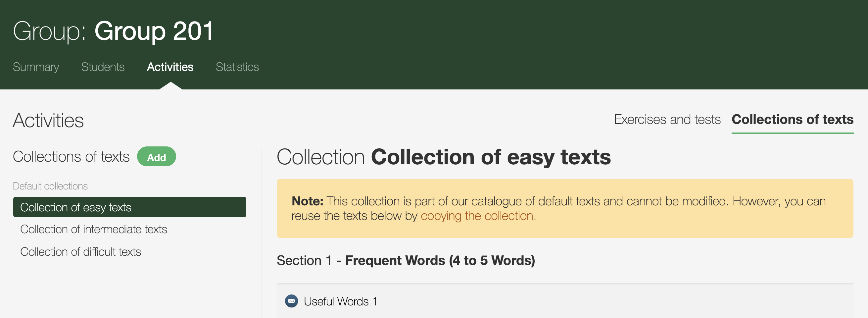The image size is (868, 318).
Task: Click the 'Default collections' label
Action: point(50,186)
